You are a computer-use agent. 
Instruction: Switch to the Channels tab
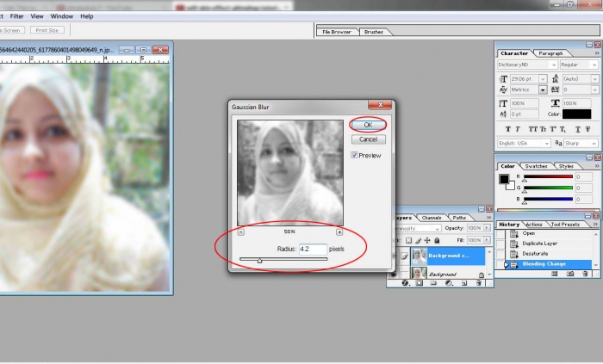[431, 218]
